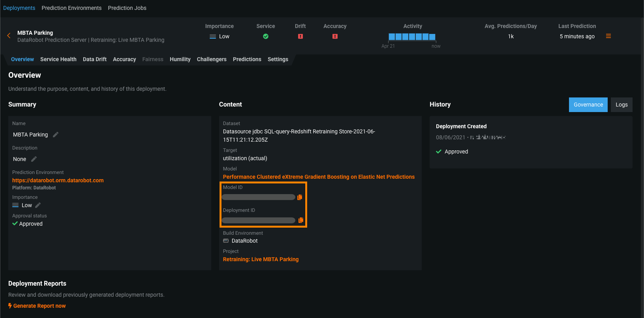Copy the Model ID to clipboard
The height and width of the screenshot is (318, 644).
pyautogui.click(x=300, y=197)
